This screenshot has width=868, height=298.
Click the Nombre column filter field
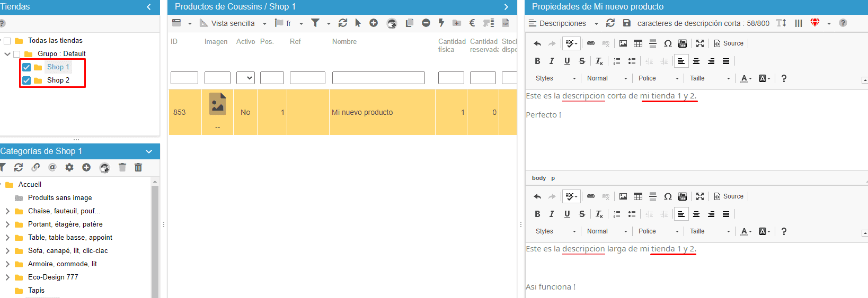378,78
